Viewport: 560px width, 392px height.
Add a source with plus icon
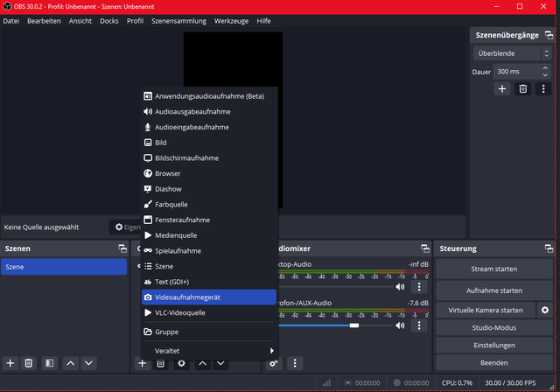pos(142,363)
